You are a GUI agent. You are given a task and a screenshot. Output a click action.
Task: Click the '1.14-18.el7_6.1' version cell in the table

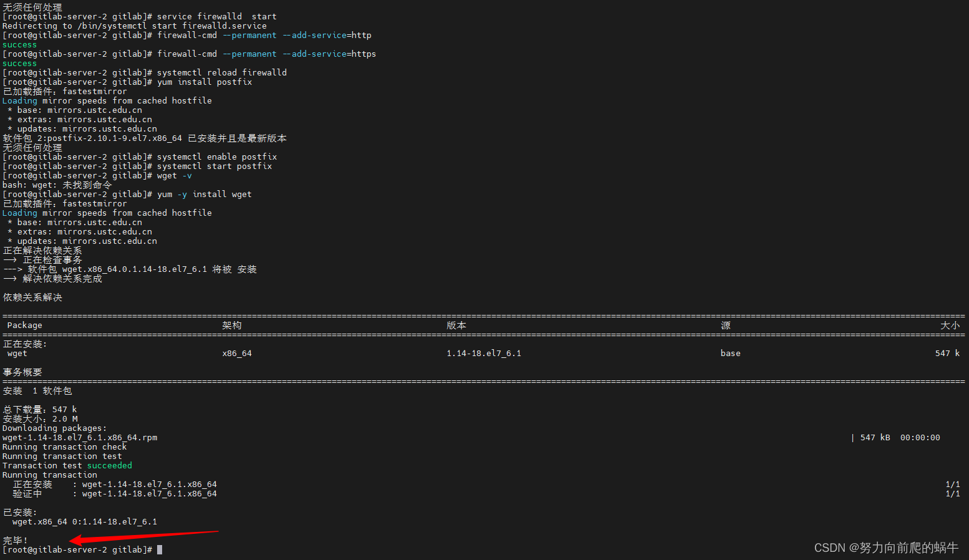click(484, 353)
